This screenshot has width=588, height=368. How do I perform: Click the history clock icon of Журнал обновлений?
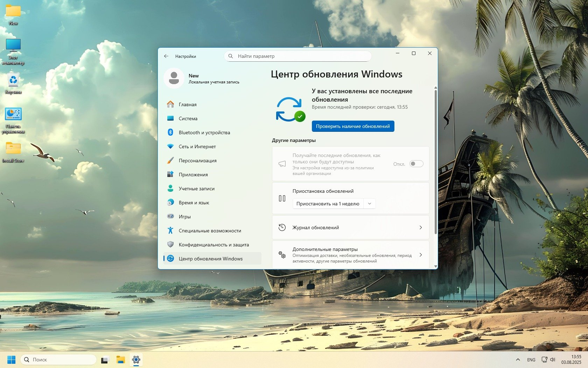tap(282, 227)
